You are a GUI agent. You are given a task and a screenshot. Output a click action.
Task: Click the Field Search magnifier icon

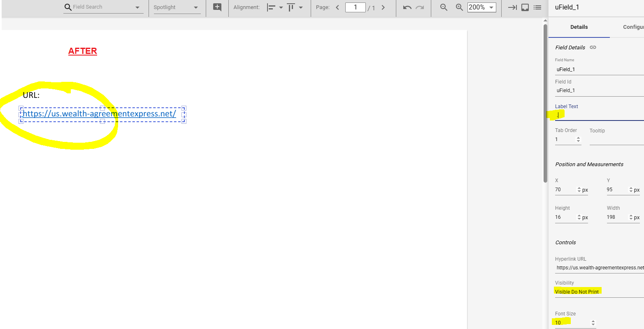point(68,7)
